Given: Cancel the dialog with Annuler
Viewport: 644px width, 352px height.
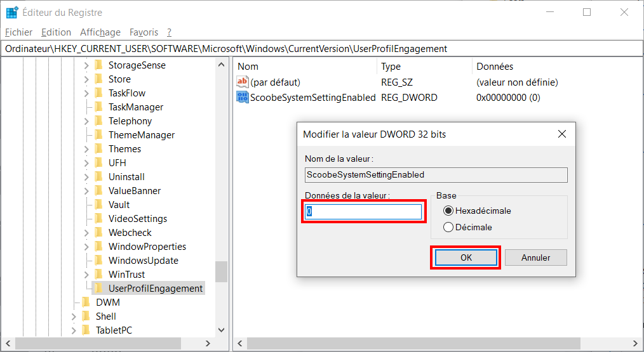Looking at the screenshot, I should tap(535, 257).
